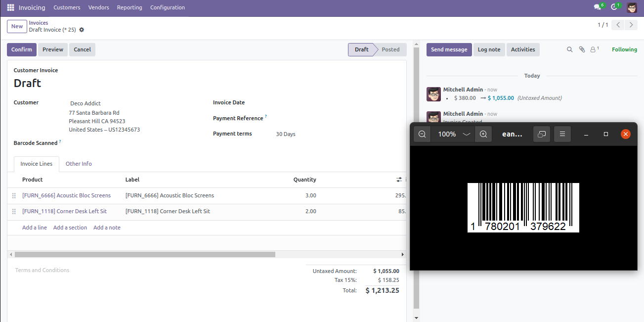Click the Log note button
The image size is (644, 322).
[489, 49]
